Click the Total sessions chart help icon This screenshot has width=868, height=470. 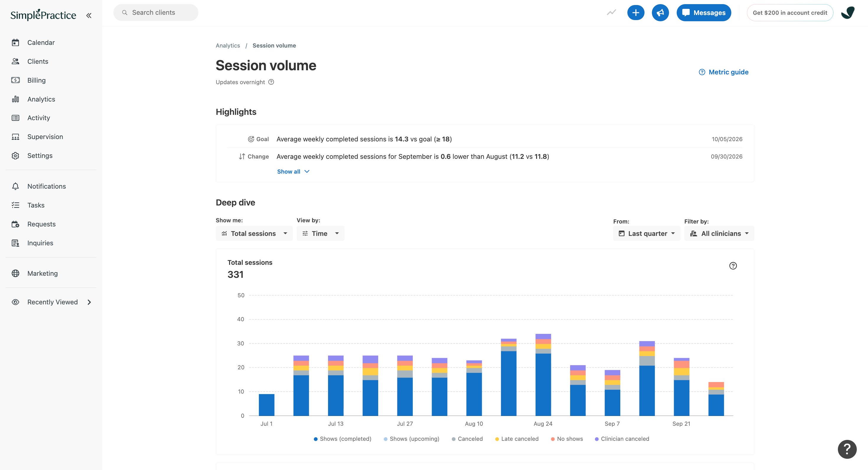(x=733, y=266)
